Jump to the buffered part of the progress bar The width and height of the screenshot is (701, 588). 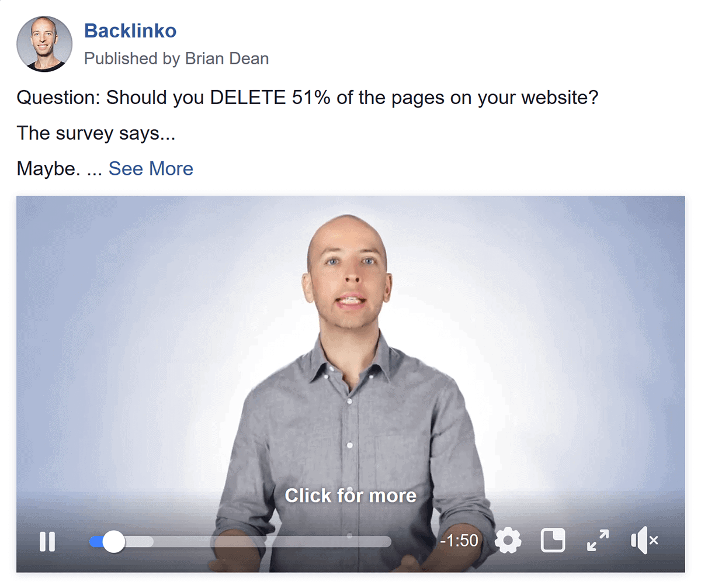pos(139,542)
